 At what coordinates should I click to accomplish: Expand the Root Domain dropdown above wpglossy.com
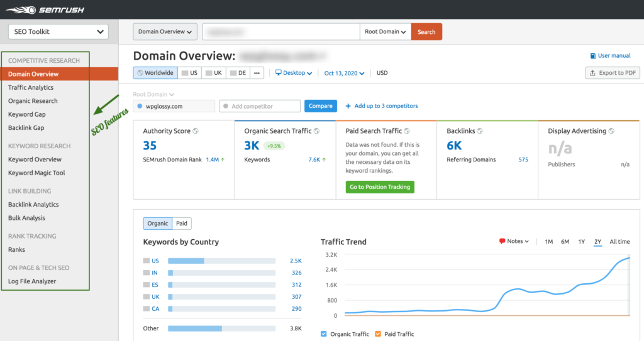pyautogui.click(x=153, y=94)
